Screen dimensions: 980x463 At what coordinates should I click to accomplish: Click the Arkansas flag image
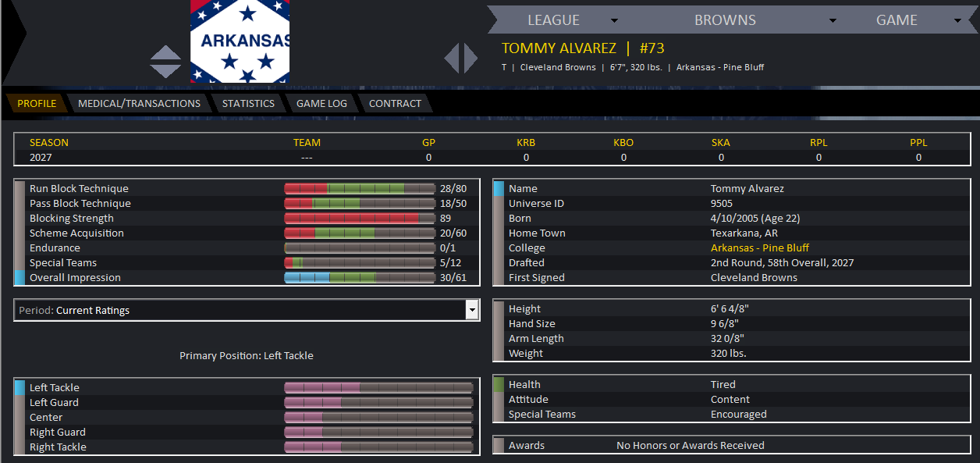click(240, 41)
